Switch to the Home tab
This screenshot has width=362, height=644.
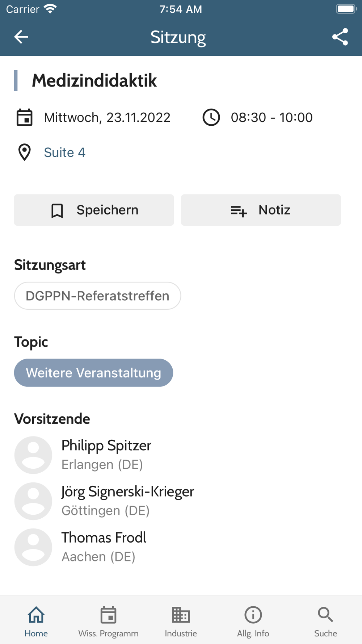pyautogui.click(x=36, y=621)
